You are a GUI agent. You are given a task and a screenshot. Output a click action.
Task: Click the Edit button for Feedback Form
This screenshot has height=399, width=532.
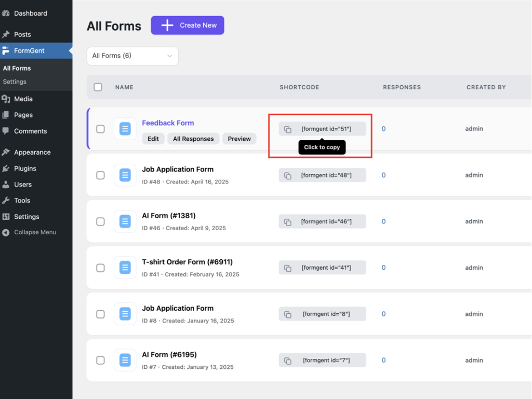tap(153, 139)
